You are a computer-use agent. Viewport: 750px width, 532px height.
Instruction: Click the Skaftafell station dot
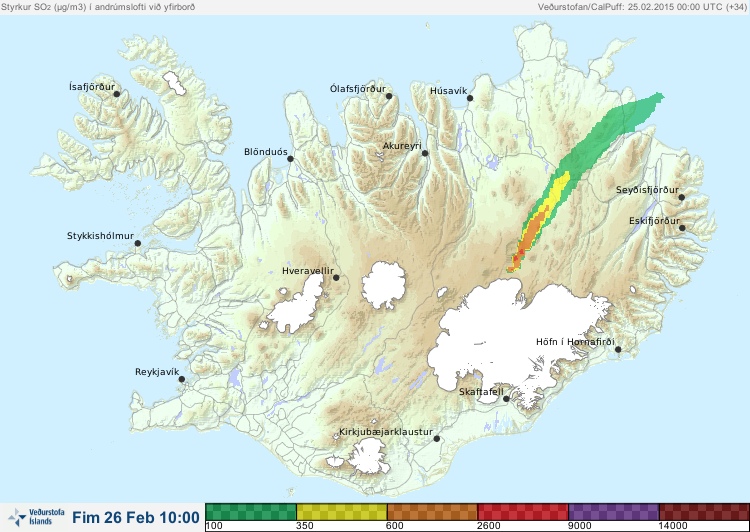(x=506, y=399)
